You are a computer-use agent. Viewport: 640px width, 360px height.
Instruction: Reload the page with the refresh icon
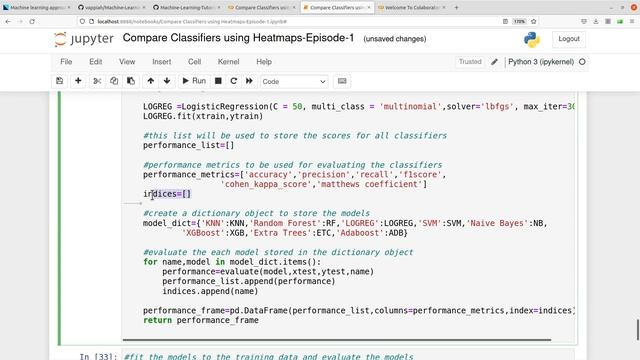click(x=32, y=21)
